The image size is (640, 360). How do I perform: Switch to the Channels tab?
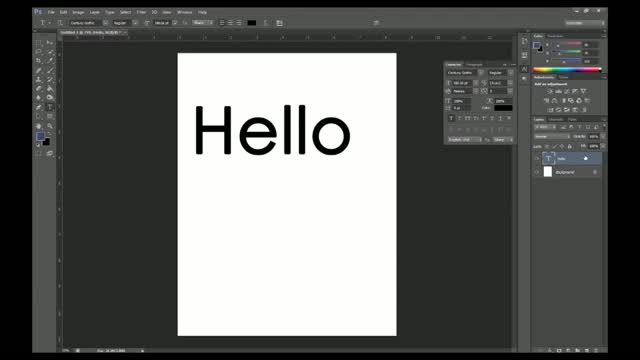click(556, 120)
